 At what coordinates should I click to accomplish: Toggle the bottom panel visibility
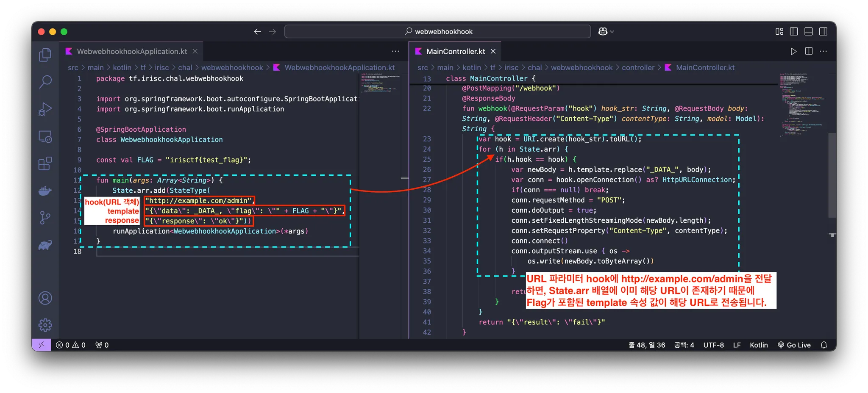click(x=809, y=31)
